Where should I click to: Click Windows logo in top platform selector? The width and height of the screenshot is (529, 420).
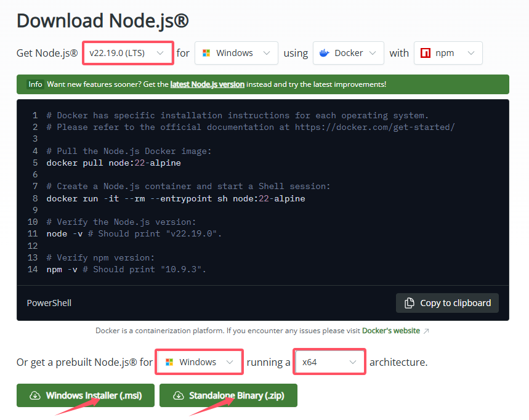pos(206,53)
